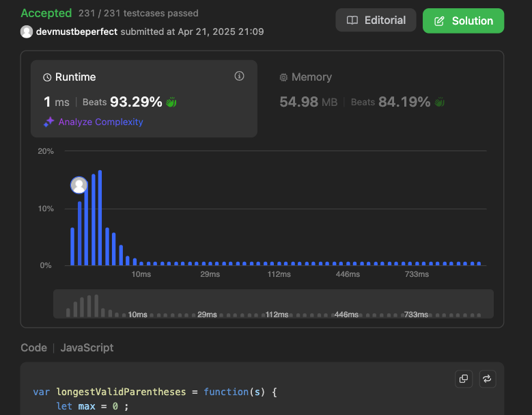The image size is (532, 415).
Task: Click the copy code icon
Action: 464,379
